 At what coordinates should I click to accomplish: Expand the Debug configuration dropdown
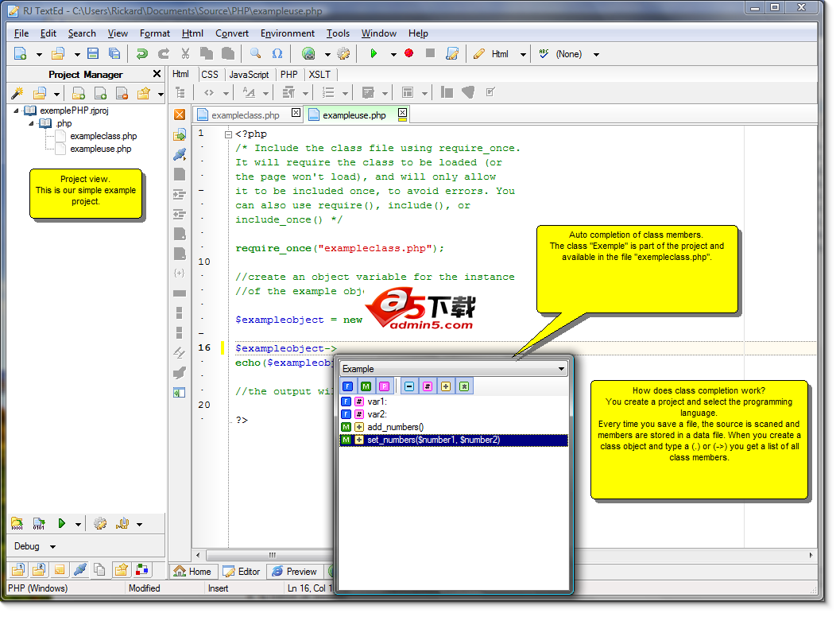(x=52, y=547)
